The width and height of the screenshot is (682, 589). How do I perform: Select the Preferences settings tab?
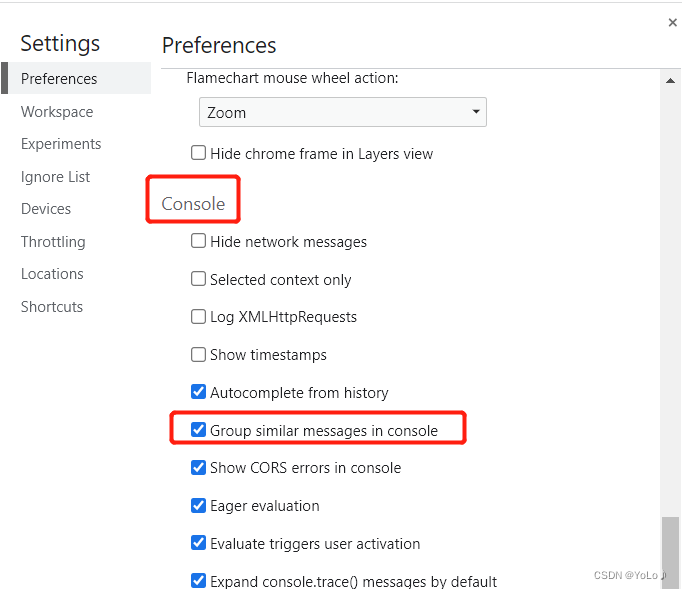click(x=59, y=79)
